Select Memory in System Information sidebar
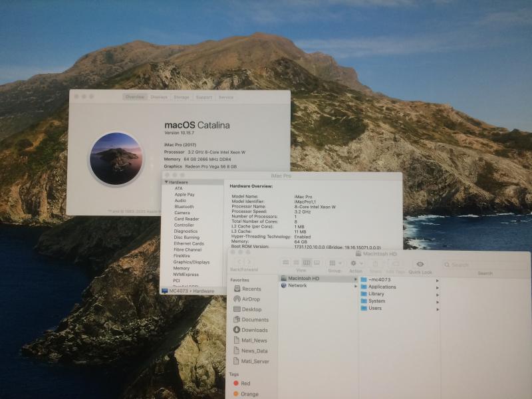532x399 pixels. (x=181, y=268)
